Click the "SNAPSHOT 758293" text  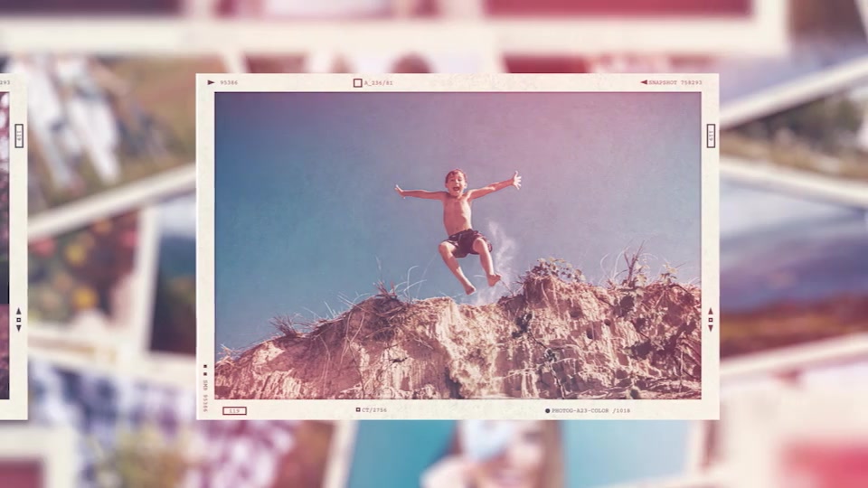675,82
